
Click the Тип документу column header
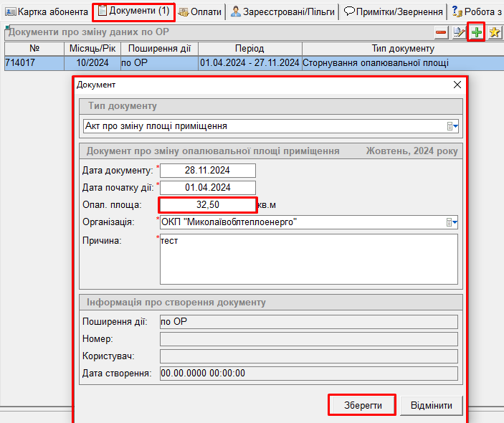point(402,48)
